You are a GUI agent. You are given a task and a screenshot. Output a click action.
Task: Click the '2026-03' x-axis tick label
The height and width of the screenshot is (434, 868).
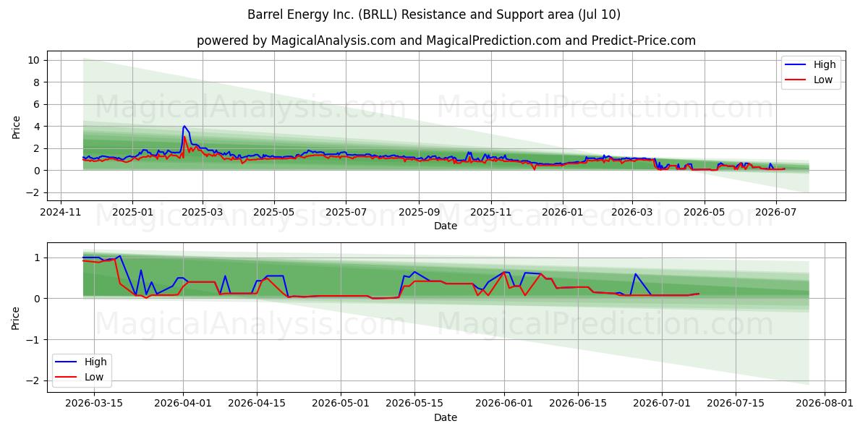point(632,213)
